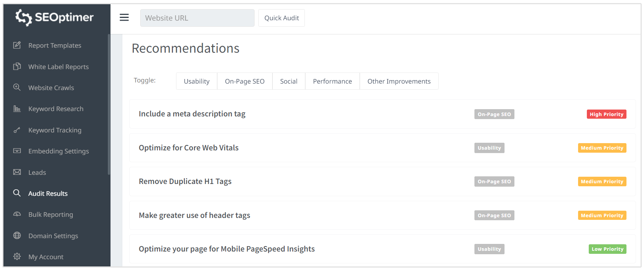Click into the Website URL input field
The width and height of the screenshot is (644, 271).
197,18
